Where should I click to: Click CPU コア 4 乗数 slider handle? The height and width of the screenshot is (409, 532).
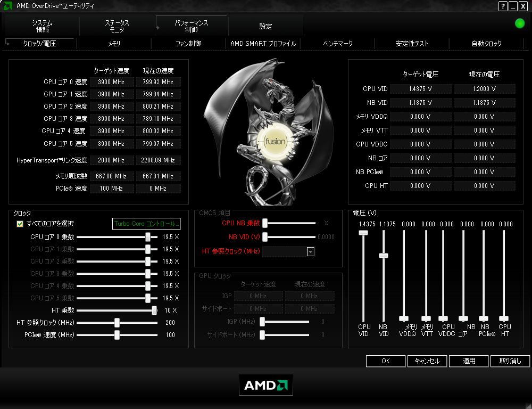148,285
